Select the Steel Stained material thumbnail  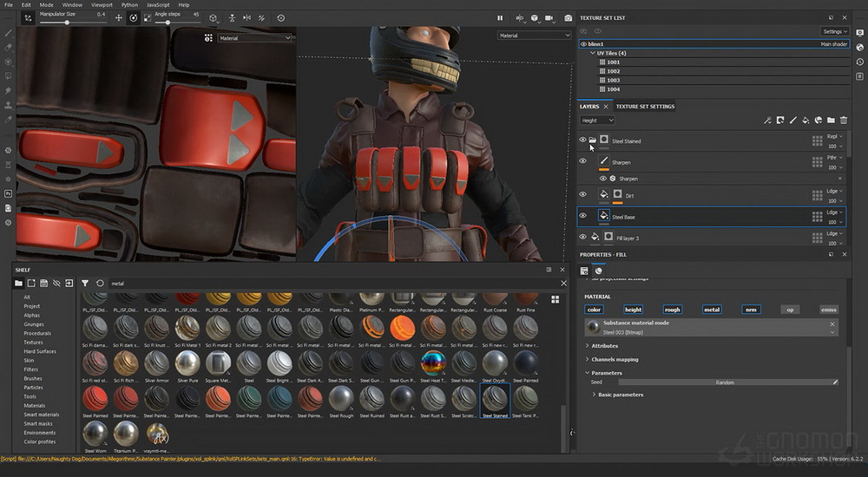pyautogui.click(x=495, y=402)
